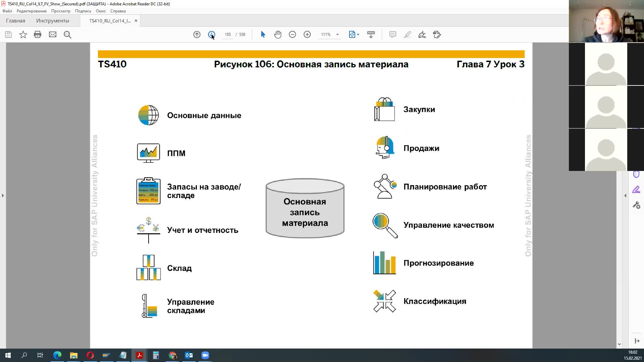
Task: Open Opera browser in the taskbar
Action: 90,355
